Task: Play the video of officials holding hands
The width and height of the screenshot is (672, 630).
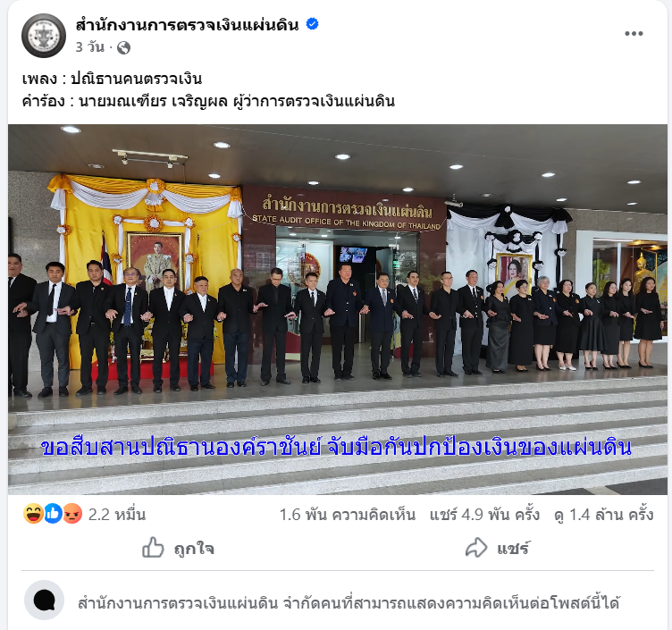Action: [x=337, y=309]
